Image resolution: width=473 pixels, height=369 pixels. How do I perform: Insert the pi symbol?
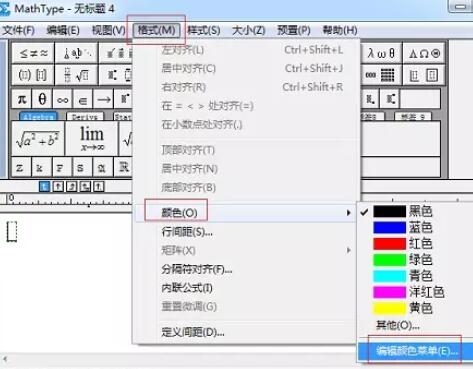click(22, 99)
